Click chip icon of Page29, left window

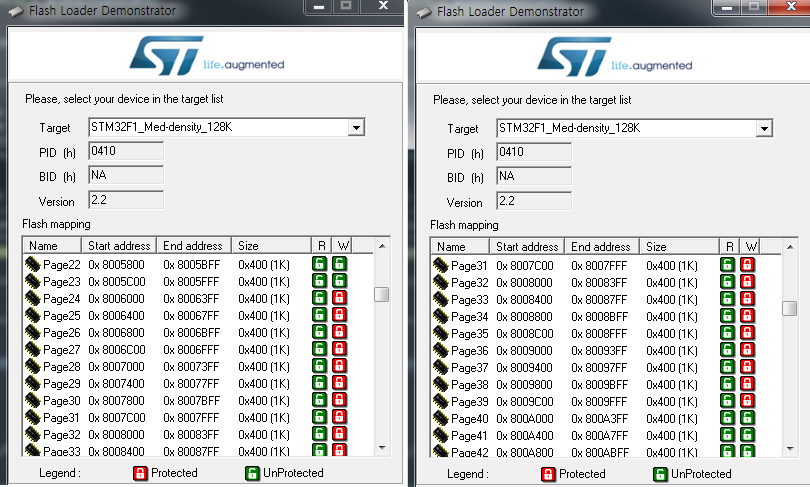click(33, 384)
